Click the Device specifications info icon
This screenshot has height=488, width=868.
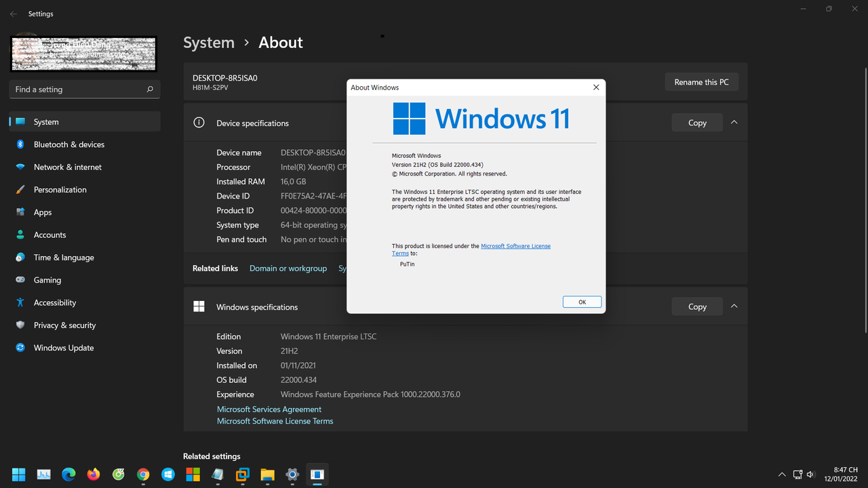click(x=199, y=123)
